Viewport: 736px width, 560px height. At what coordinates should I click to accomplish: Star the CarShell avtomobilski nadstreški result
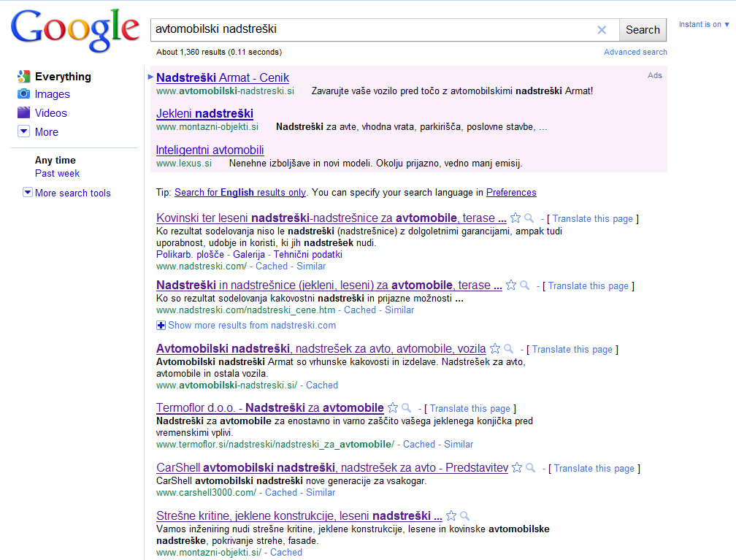pos(516,468)
